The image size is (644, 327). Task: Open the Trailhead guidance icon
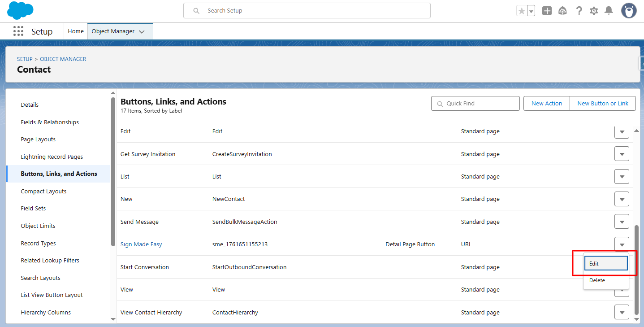click(562, 11)
